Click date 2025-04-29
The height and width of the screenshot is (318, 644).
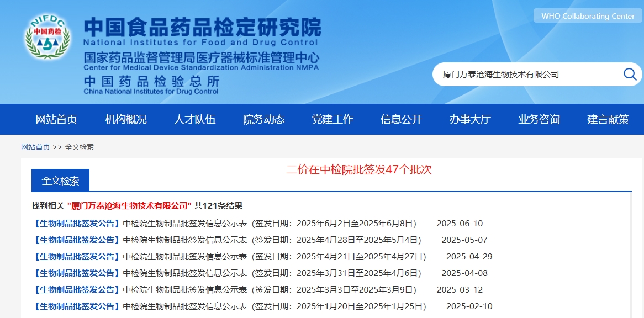pos(469,257)
